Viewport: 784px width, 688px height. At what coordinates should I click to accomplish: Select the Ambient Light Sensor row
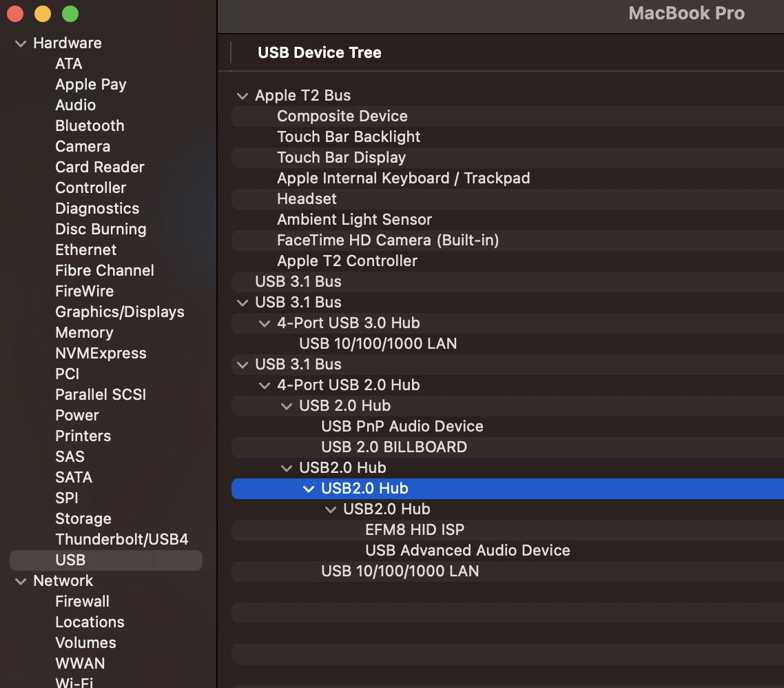pos(508,220)
